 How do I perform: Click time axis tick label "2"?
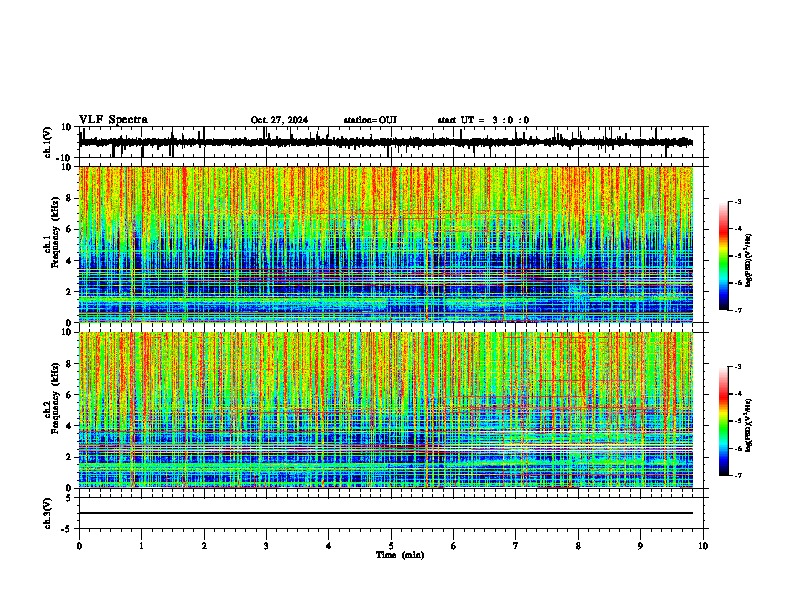pos(204,546)
